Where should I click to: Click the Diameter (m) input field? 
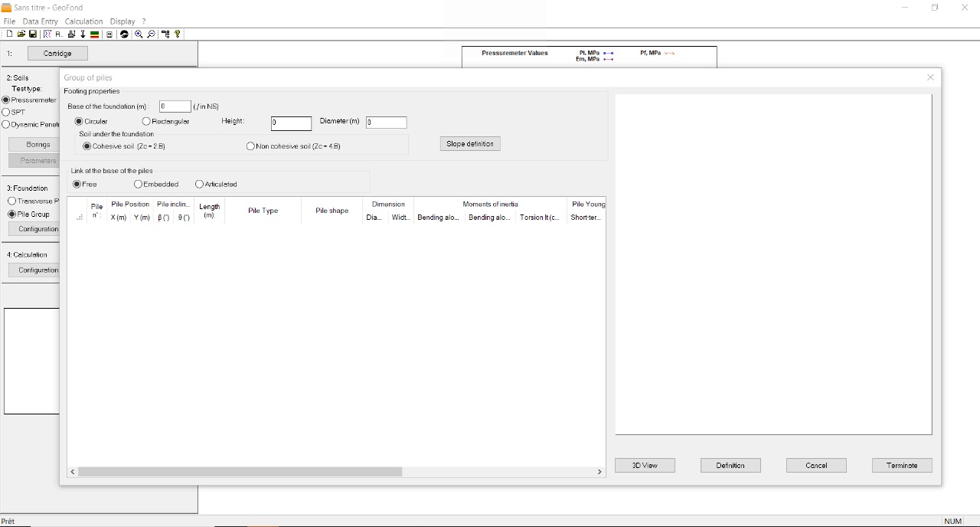386,123
